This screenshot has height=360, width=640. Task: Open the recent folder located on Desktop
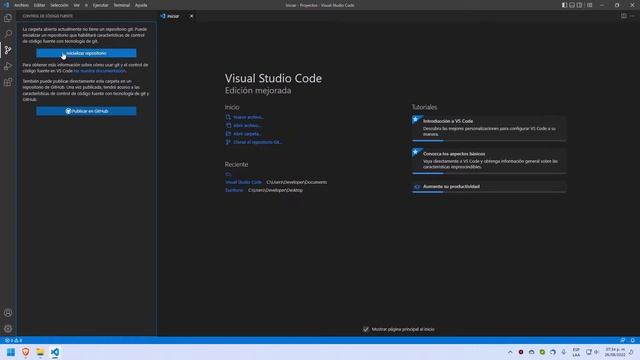point(234,190)
